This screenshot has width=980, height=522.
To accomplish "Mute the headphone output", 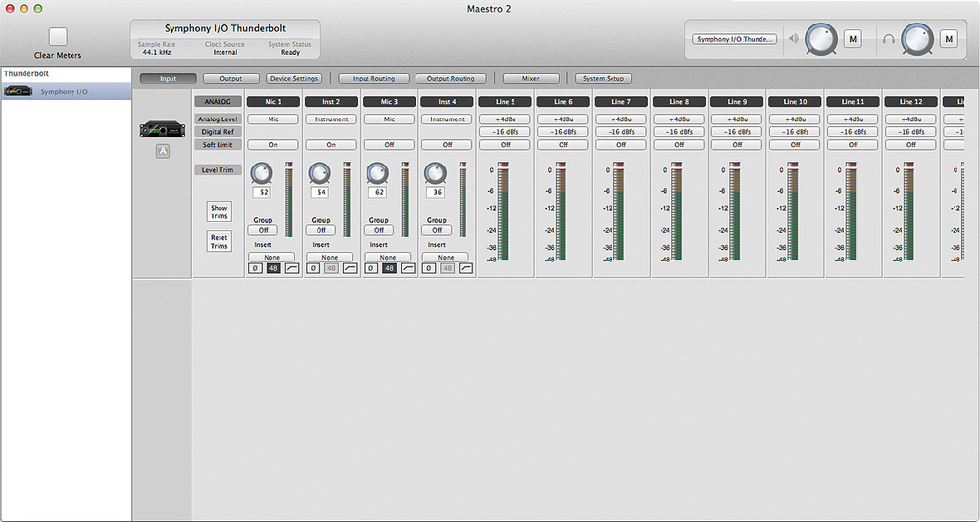I will [x=948, y=39].
